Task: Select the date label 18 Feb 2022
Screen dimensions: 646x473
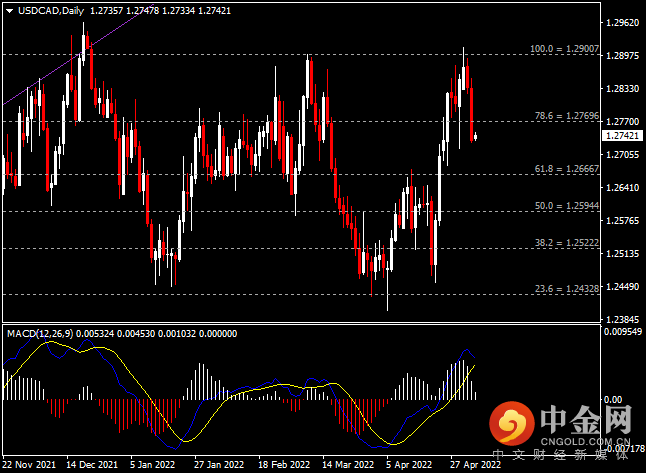Action: point(284,465)
